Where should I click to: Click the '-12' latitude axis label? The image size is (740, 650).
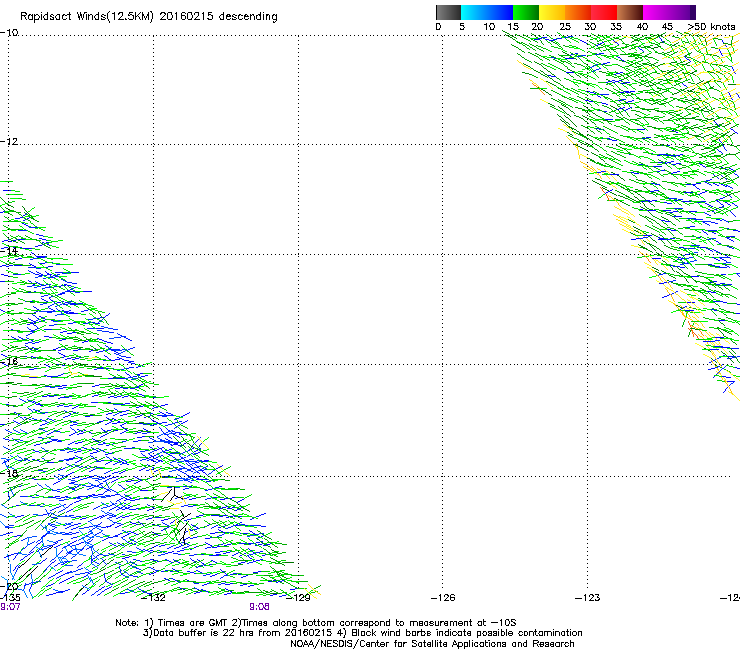[x=9, y=142]
